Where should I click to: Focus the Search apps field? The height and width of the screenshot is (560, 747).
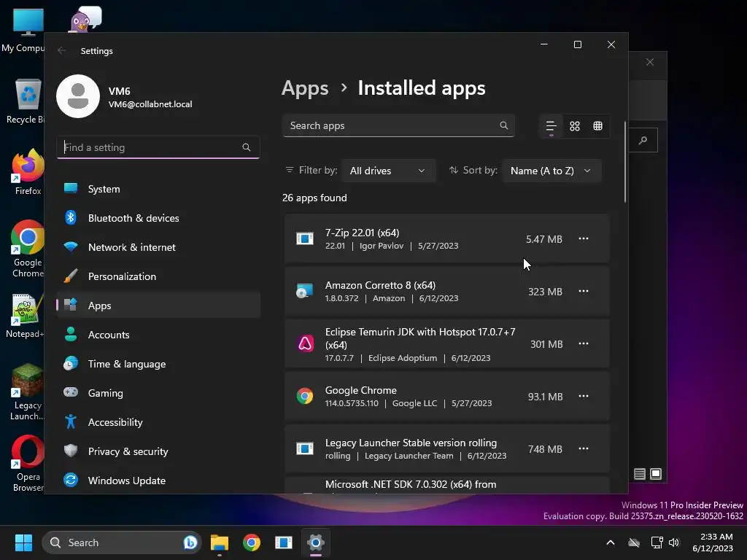398,125
